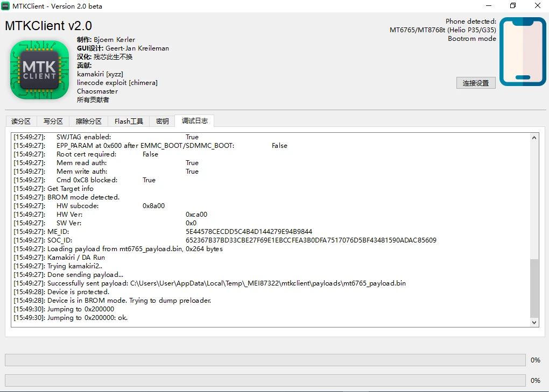Switch to the 读分区 tab
Viewport: 549px width, 392px height.
(x=21, y=122)
